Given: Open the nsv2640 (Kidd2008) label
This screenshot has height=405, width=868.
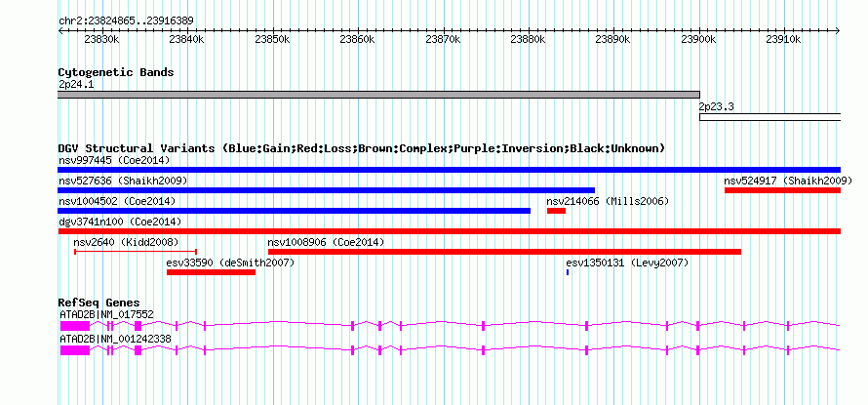Looking at the screenshot, I should (126, 242).
